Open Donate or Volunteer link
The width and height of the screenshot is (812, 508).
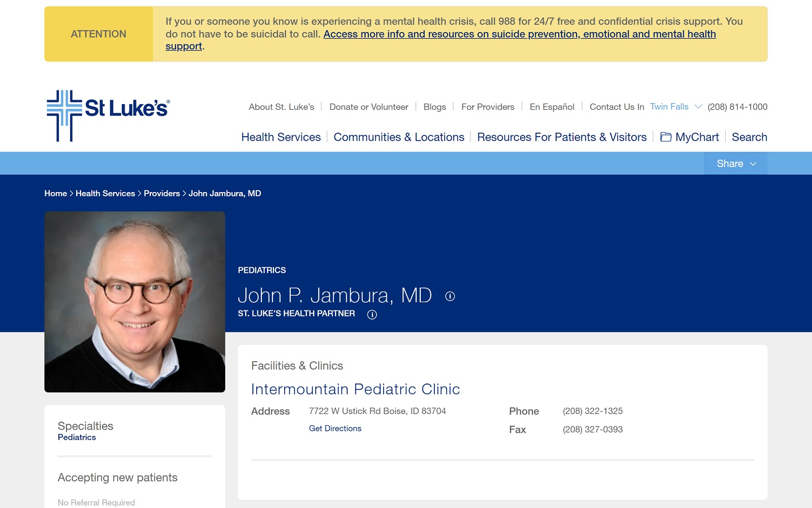point(369,107)
